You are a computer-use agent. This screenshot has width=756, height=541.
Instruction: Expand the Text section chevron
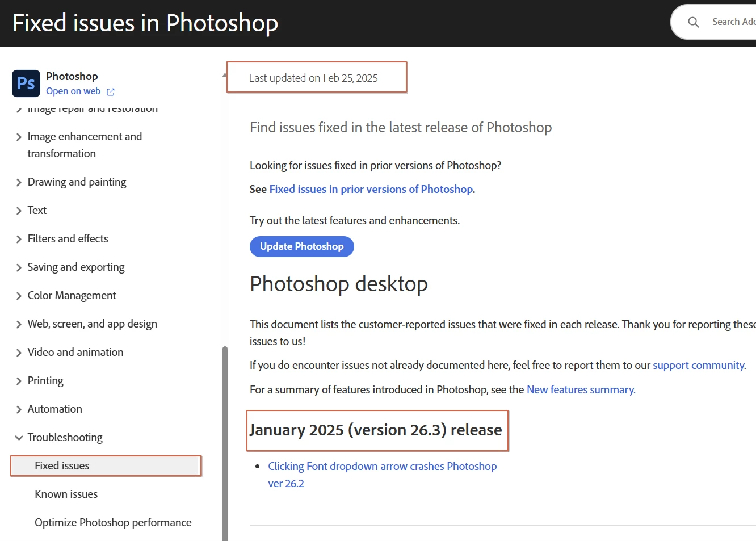(19, 211)
